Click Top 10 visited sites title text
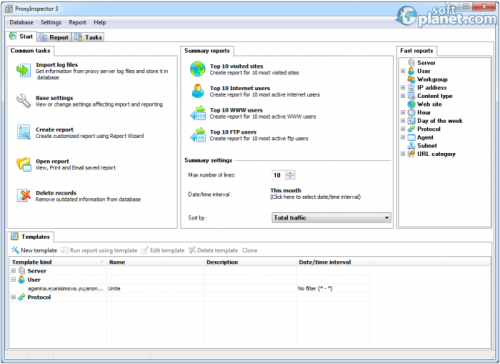 236,66
